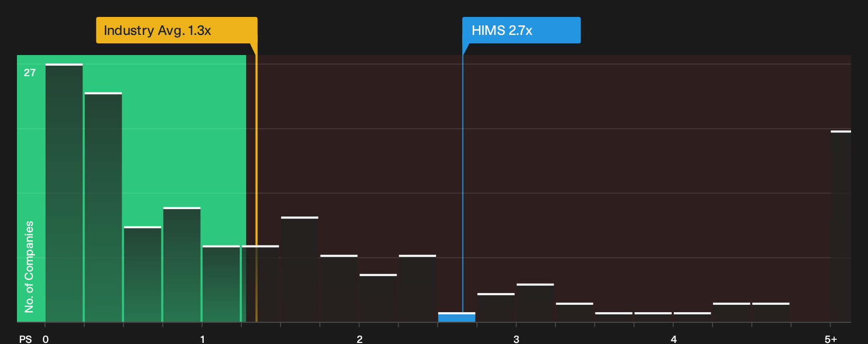
Task: Click the x-axis tick label 1
Action: (203, 339)
